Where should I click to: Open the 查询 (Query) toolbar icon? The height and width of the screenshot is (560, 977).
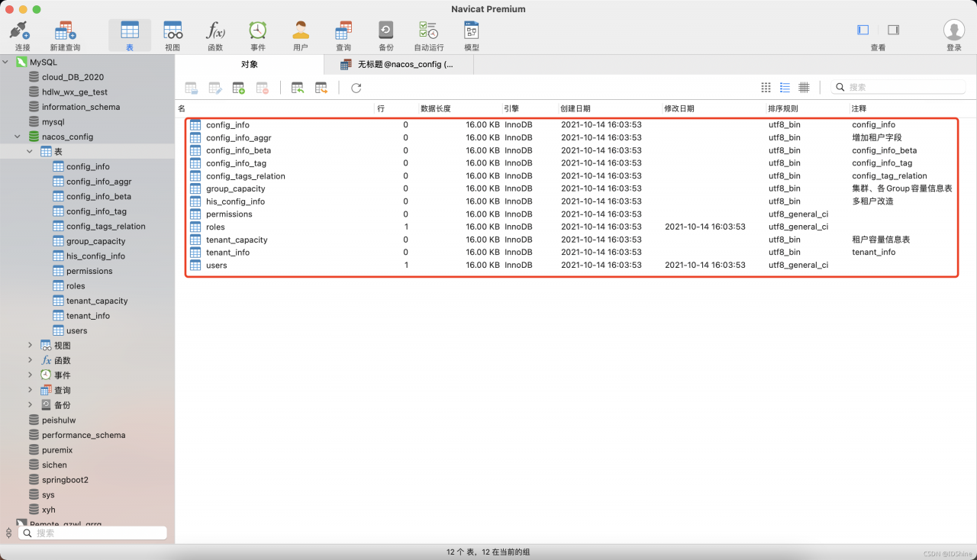coord(343,31)
